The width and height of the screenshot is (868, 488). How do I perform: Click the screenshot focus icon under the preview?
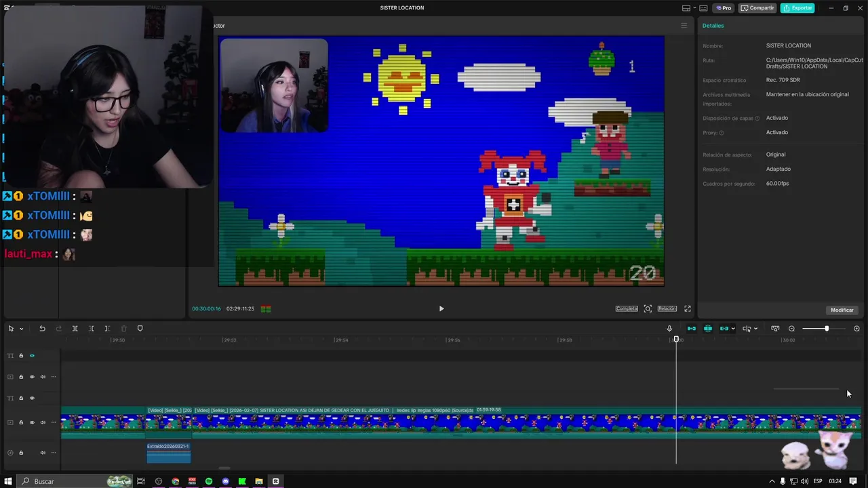pos(648,308)
